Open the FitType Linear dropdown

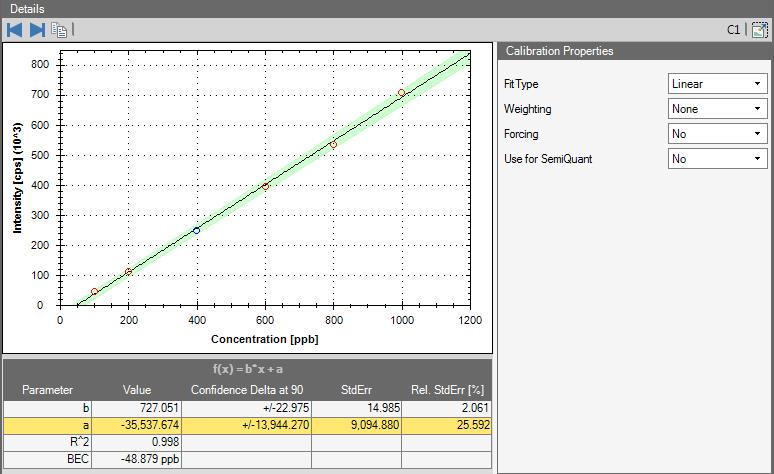point(716,84)
